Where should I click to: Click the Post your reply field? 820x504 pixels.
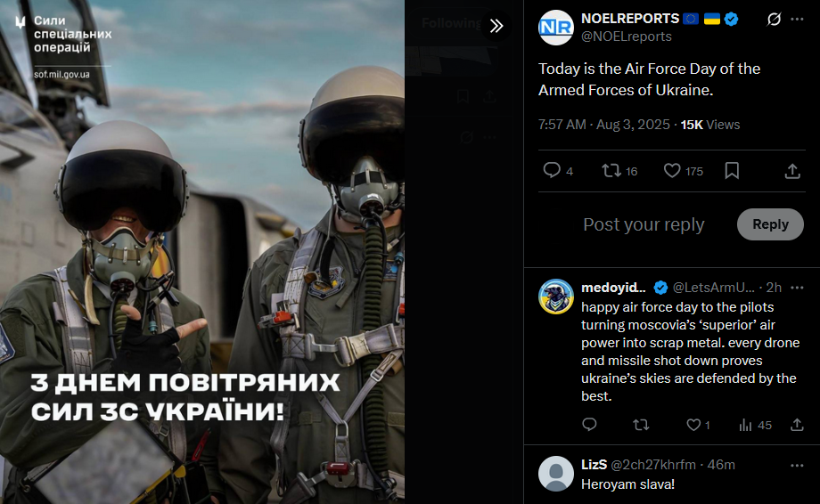point(644,224)
